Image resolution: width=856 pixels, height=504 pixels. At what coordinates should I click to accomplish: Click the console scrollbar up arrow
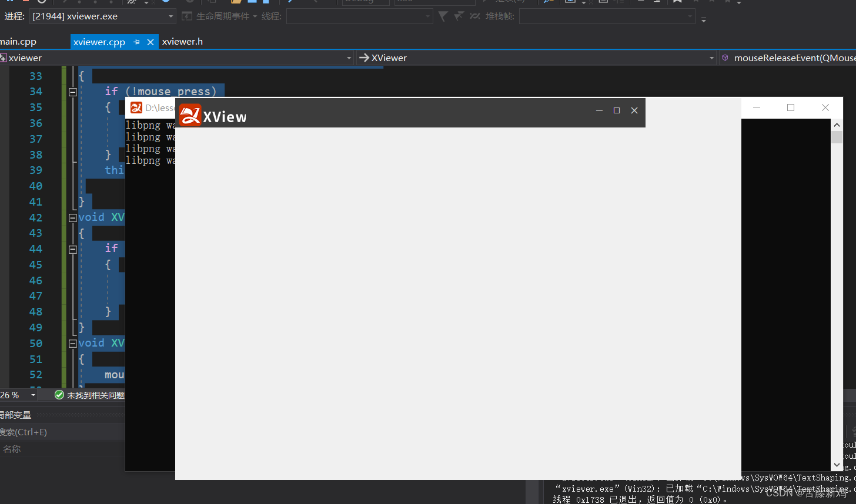[x=837, y=125]
